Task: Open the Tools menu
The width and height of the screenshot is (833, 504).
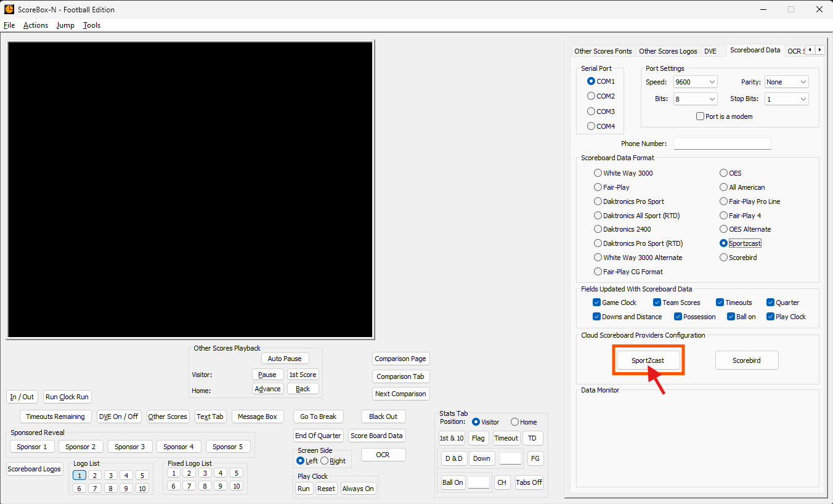Action: tap(92, 25)
